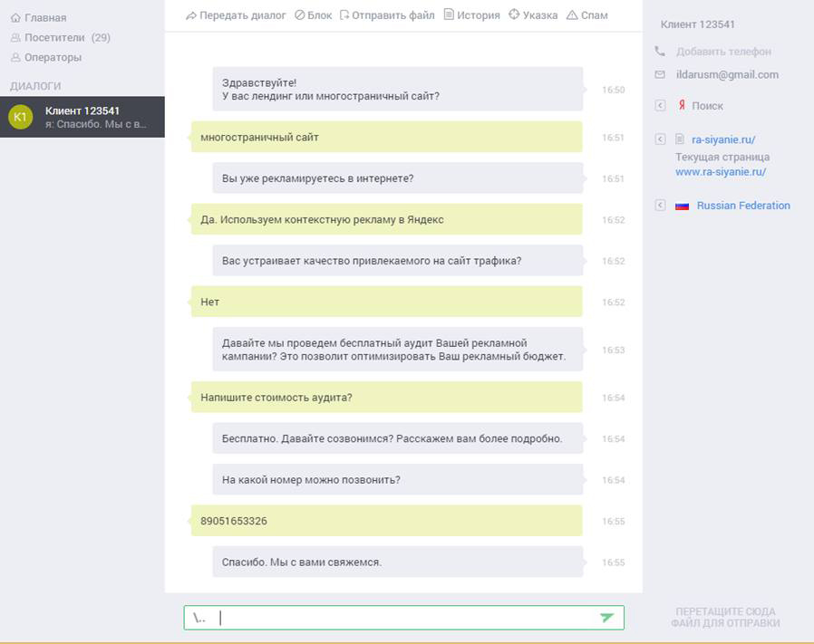Click the Отправить файл file icon
Screen dimensions: 814x644
click(x=344, y=15)
